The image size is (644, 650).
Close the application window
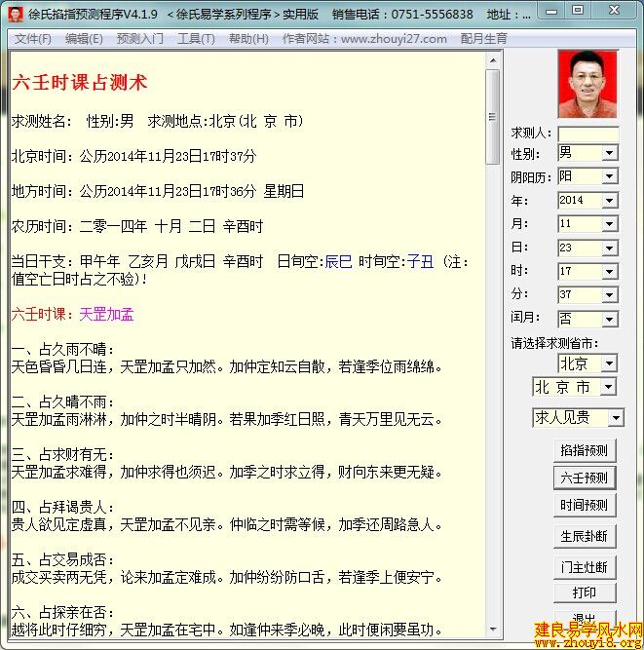[x=614, y=11]
